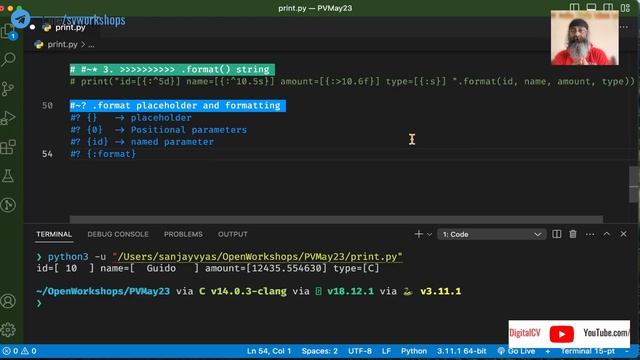Open the Run and Debug view
Screen dimensions: 640x360
(8, 118)
